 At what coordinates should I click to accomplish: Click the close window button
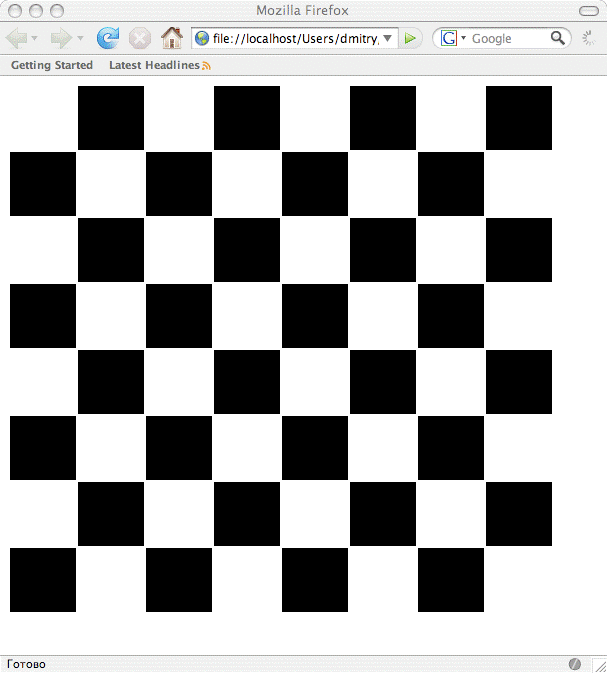15,11
